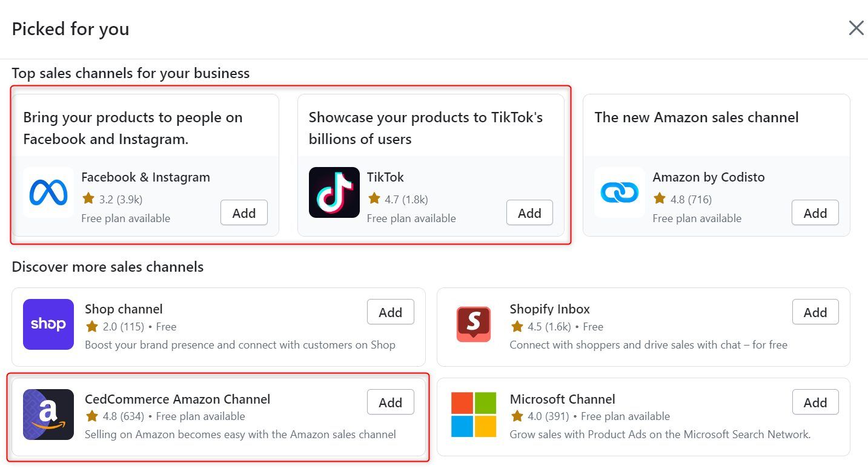Click the TikTok app logo icon
The image size is (868, 469).
(x=334, y=192)
